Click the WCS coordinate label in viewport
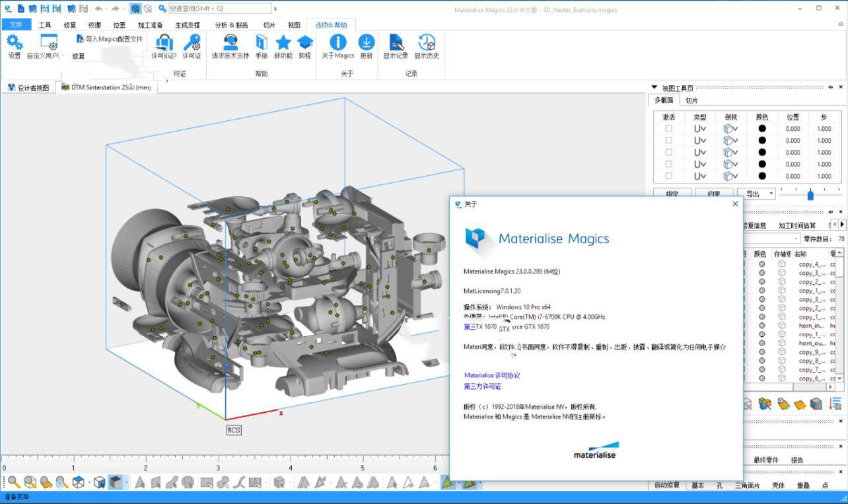This screenshot has height=504, width=848. pyautogui.click(x=234, y=429)
